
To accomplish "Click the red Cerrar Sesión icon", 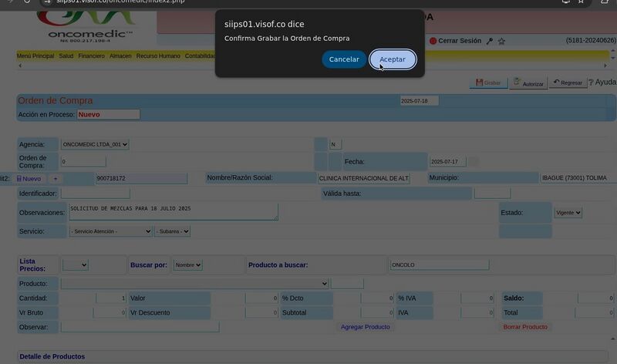I will pyautogui.click(x=433, y=41).
